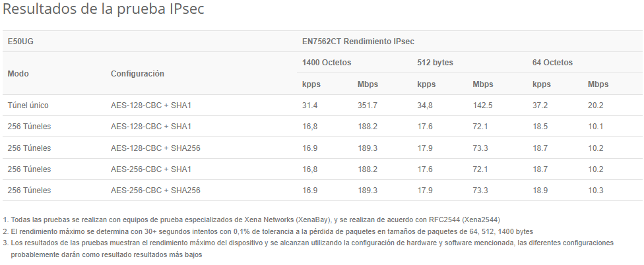
Task: Click the "64 Octetos" column group header
Action: click(x=552, y=63)
